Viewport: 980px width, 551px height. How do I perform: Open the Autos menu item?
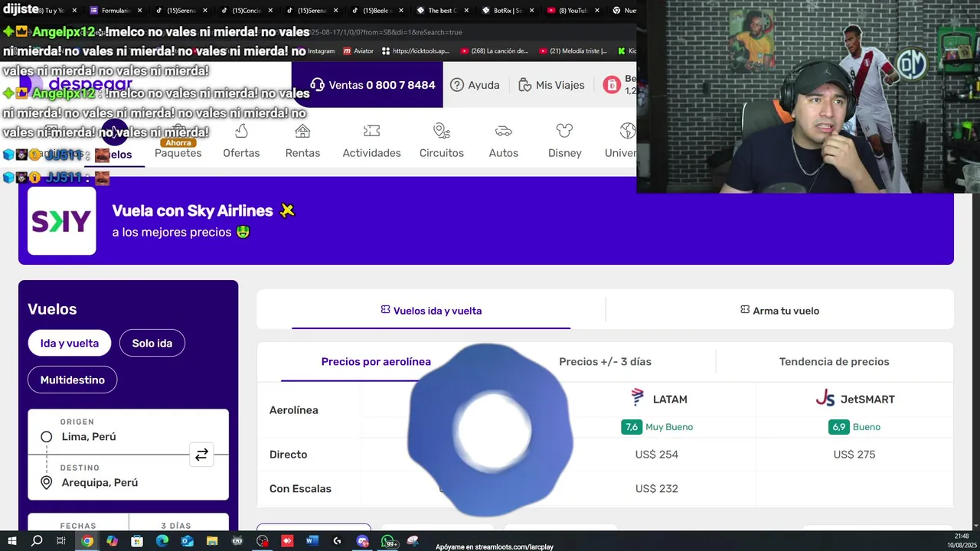[503, 153]
